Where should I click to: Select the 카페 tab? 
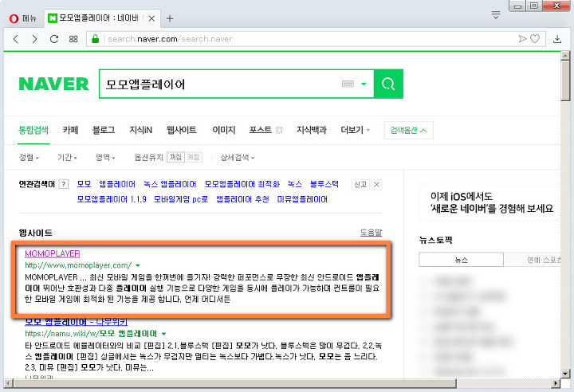coord(70,130)
